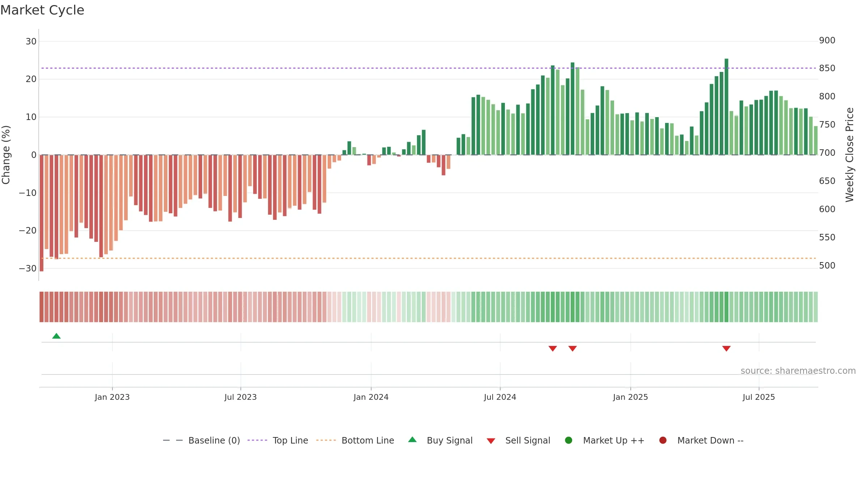Screen dimensions: 868x488
Task: Click the Market Cycle chart title
Action: [x=42, y=10]
